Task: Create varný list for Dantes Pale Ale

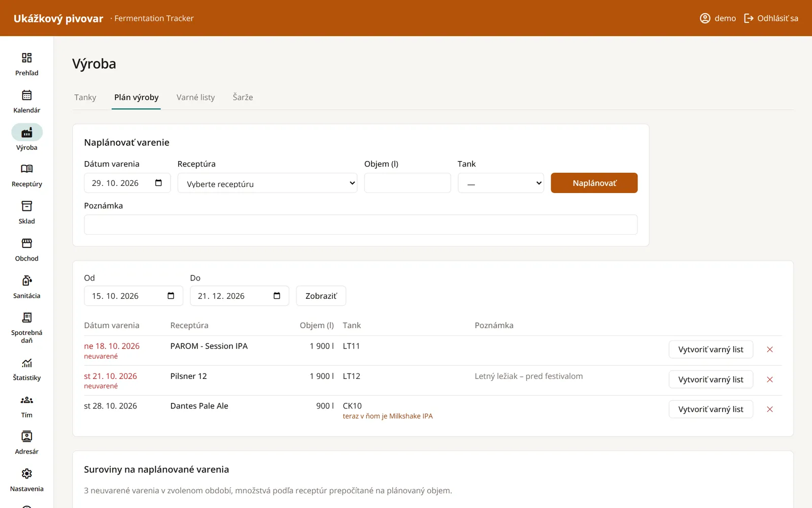Action: point(711,409)
